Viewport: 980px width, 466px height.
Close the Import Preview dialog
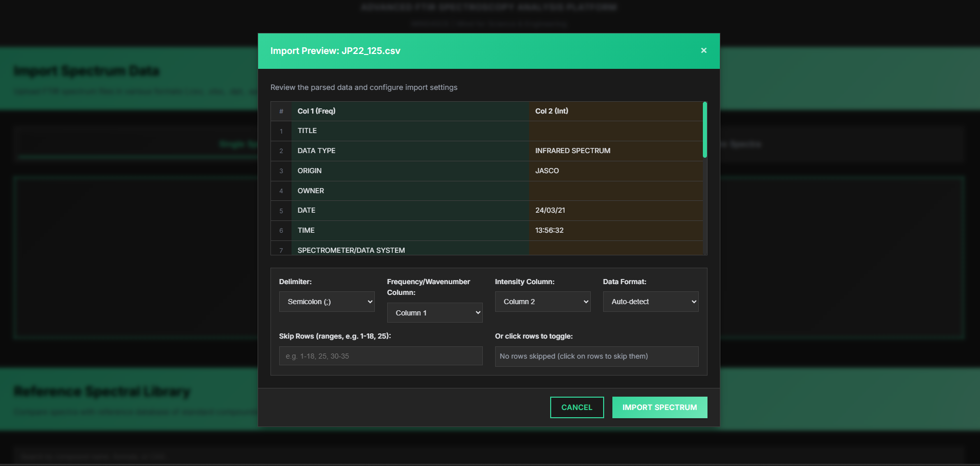click(703, 50)
